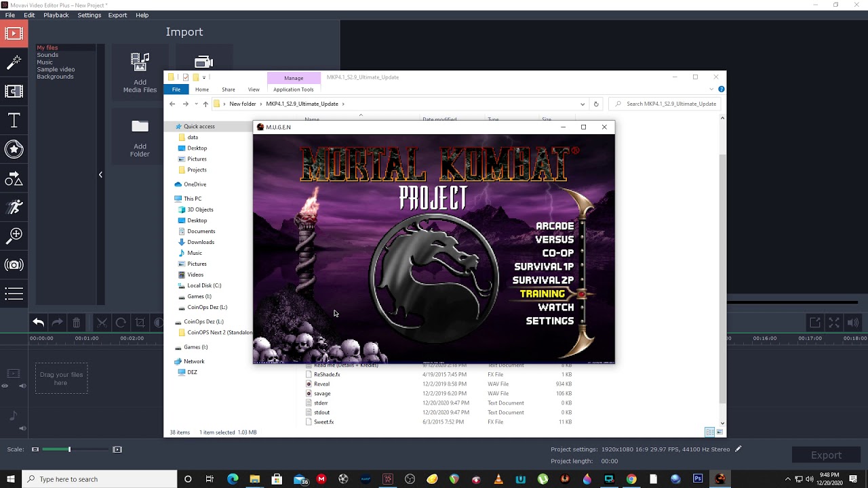Screen dimensions: 868x488
Task: Collapse the import panel arrow
Action: (100, 175)
